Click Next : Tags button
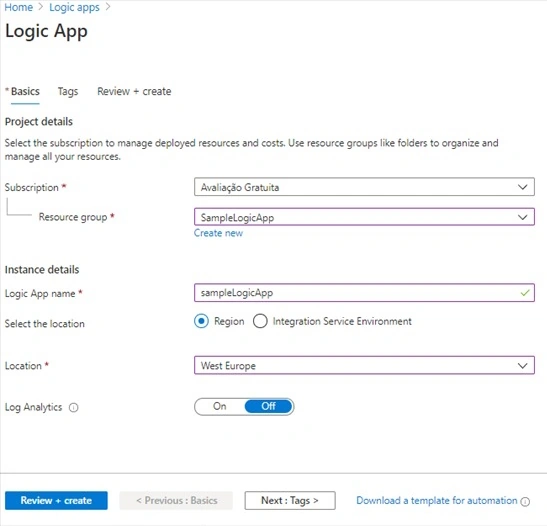 pos(290,501)
